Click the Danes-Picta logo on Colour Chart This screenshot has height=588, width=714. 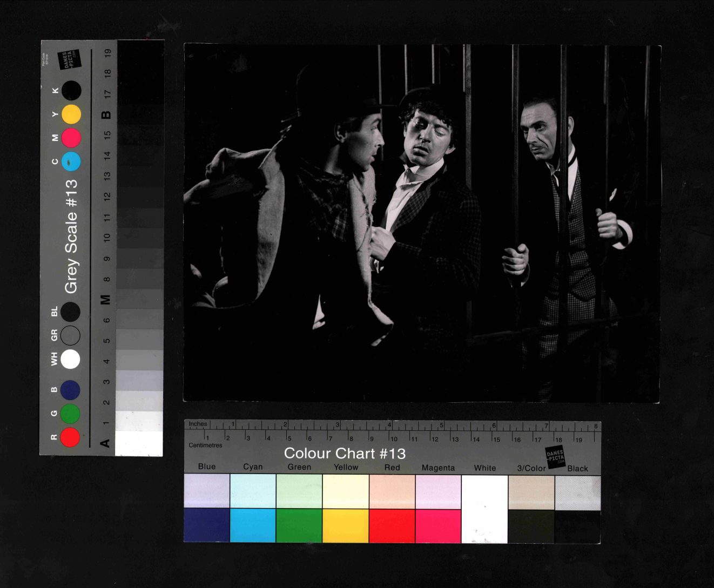click(x=555, y=457)
